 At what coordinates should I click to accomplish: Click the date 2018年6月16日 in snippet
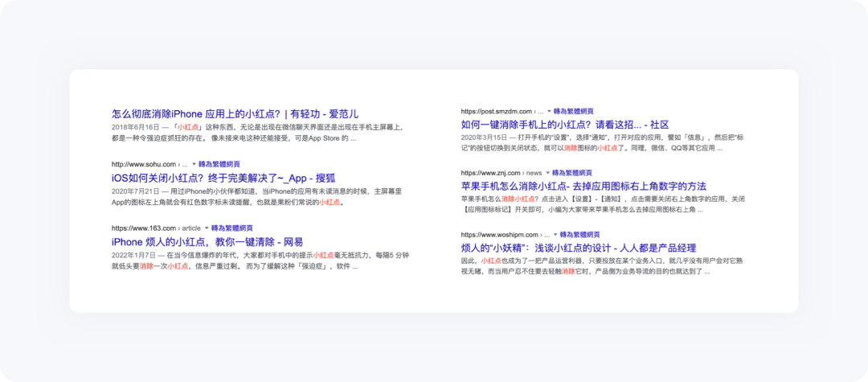click(134, 127)
